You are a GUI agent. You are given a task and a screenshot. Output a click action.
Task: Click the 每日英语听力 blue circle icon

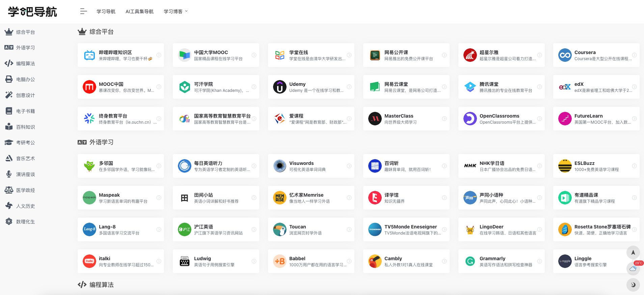tap(185, 166)
